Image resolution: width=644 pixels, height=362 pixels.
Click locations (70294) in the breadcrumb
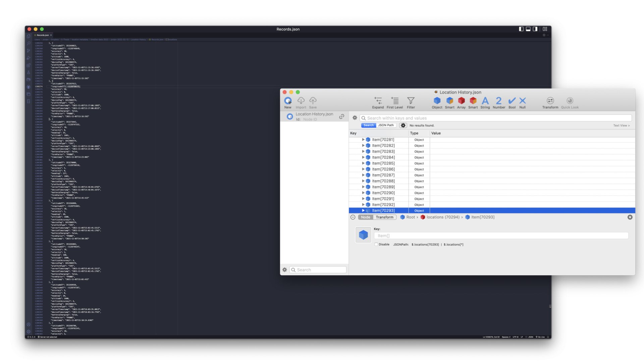(x=443, y=217)
